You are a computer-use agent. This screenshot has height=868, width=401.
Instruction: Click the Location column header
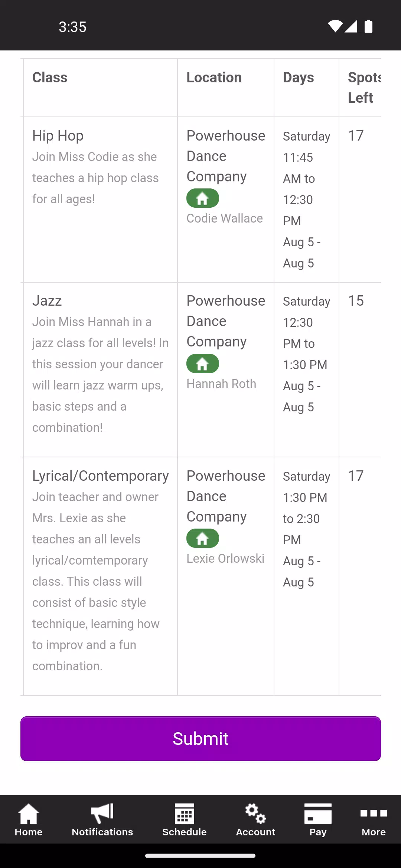pos(214,78)
